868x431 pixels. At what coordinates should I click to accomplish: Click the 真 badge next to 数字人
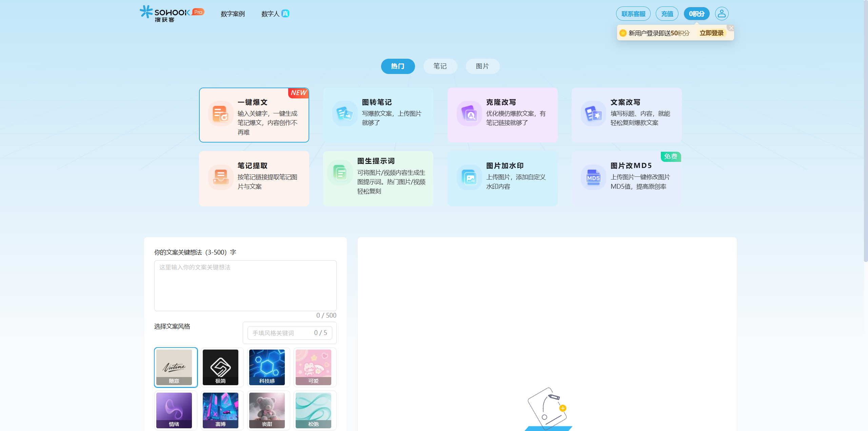(x=286, y=14)
